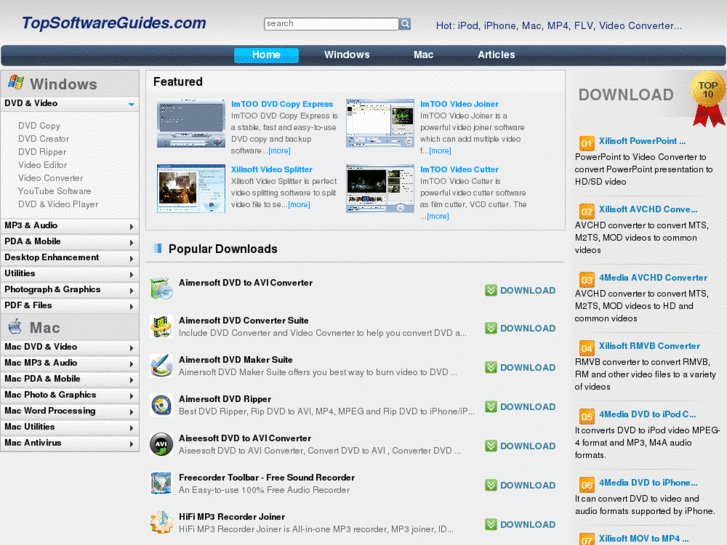Expand the Utilities category
Viewport: 727px width, 545px height.
coord(70,274)
